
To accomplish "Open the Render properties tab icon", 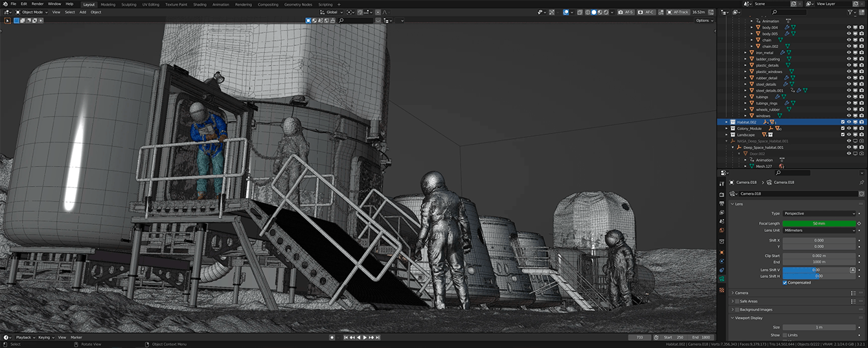I will [x=722, y=194].
